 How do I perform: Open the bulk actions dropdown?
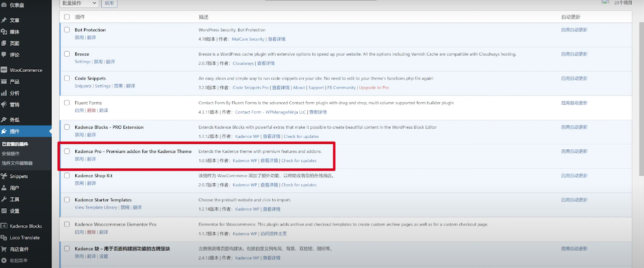coord(79,3)
